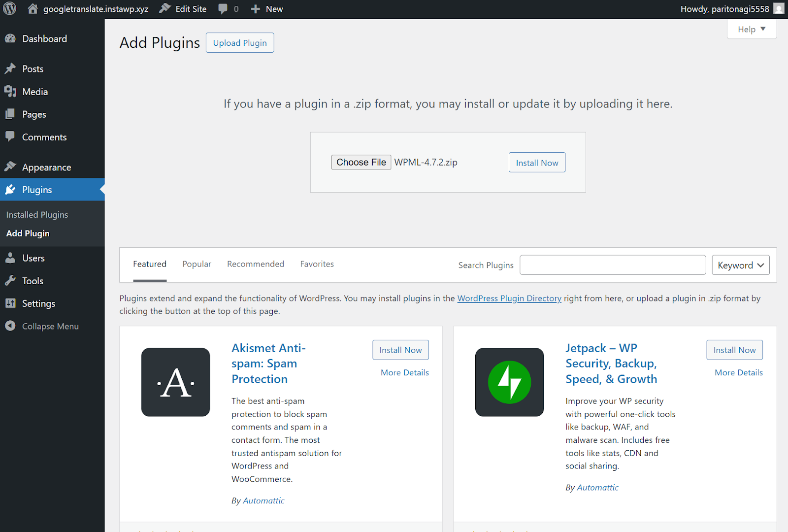This screenshot has width=788, height=532.
Task: Switch to the Featured tab
Action: pos(150,264)
